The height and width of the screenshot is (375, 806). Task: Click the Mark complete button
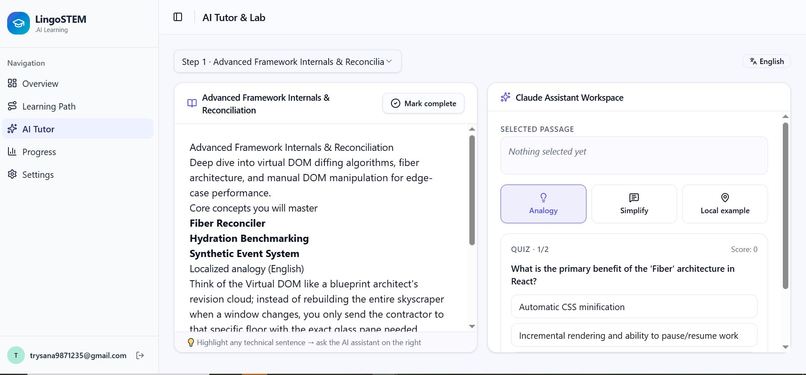click(423, 103)
